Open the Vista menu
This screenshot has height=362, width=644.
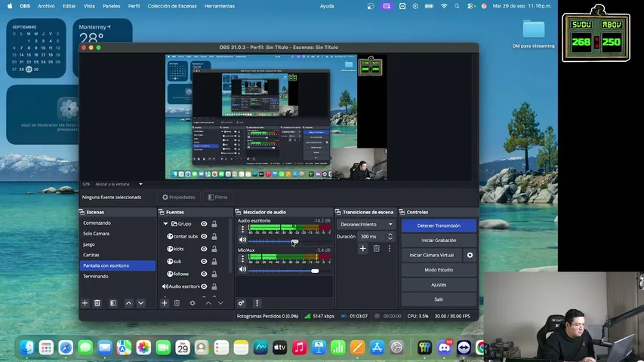89,6
